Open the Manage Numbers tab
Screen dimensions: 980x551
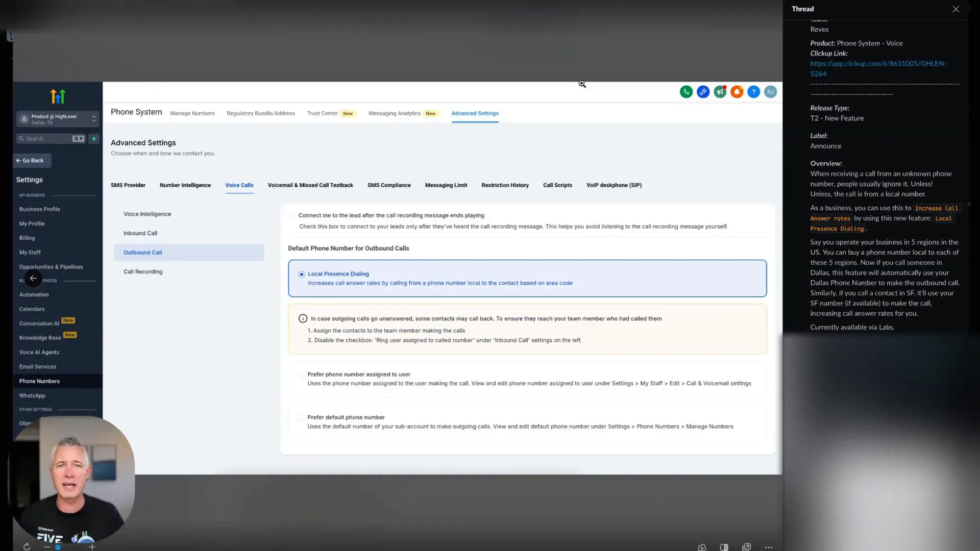click(x=192, y=113)
